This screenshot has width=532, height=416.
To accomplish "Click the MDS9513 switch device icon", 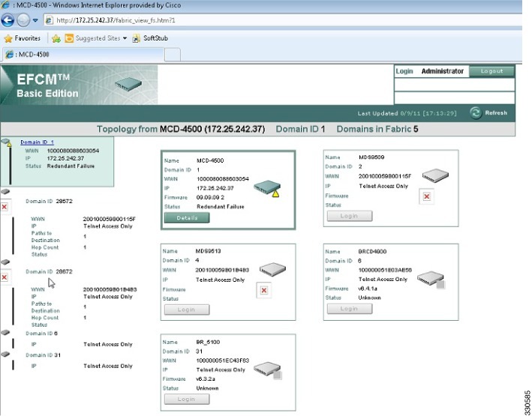I will click(x=272, y=269).
